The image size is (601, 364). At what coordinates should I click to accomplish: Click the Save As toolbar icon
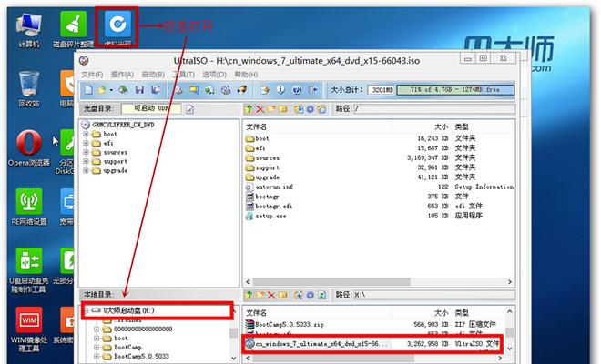pyautogui.click(x=155, y=90)
